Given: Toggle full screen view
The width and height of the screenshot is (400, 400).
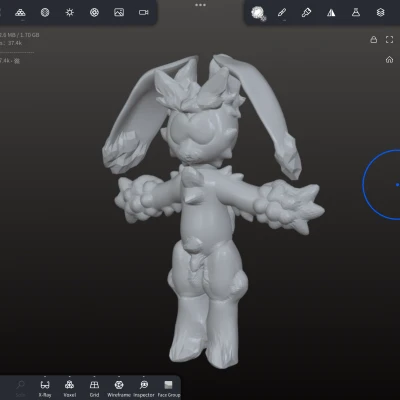Looking at the screenshot, I should pos(389,40).
